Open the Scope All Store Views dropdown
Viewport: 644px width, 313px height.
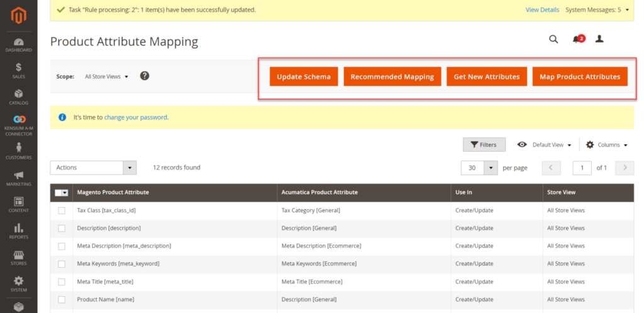click(x=106, y=76)
